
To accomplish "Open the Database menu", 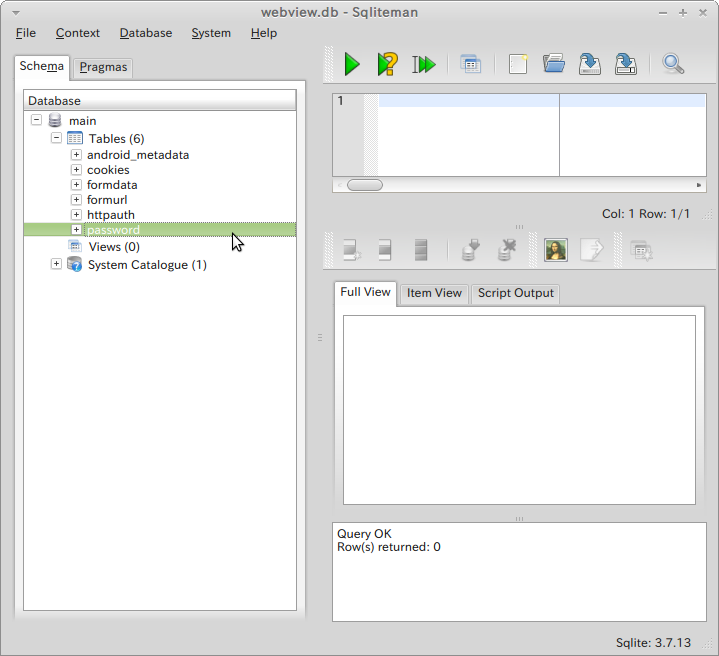I will (146, 33).
